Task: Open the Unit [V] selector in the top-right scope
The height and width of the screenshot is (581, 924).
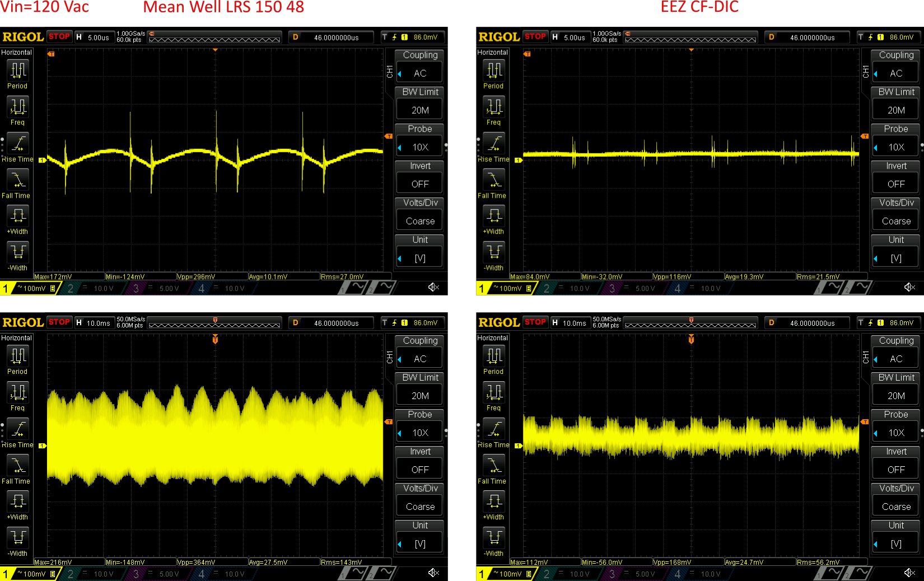Action: pyautogui.click(x=896, y=257)
